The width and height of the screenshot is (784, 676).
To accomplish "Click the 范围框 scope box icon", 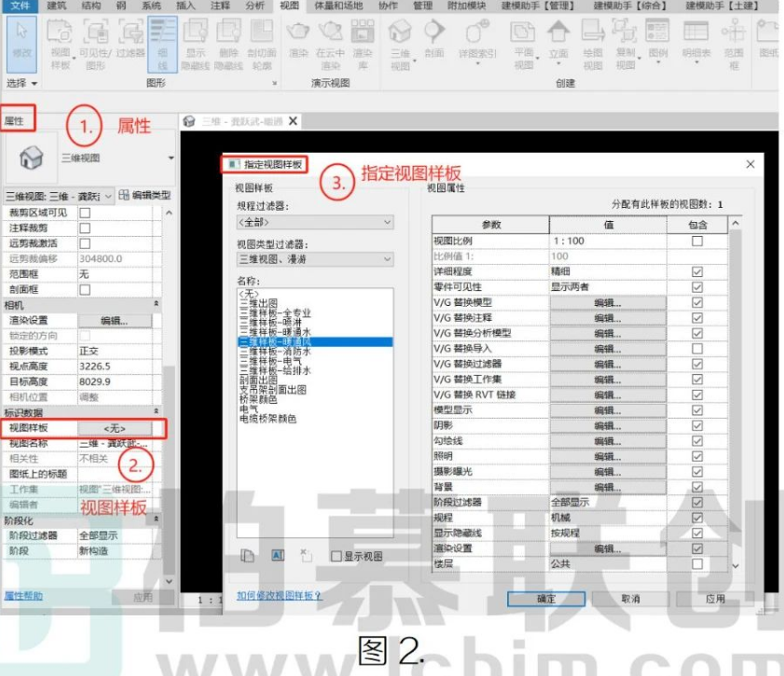I will (734, 44).
